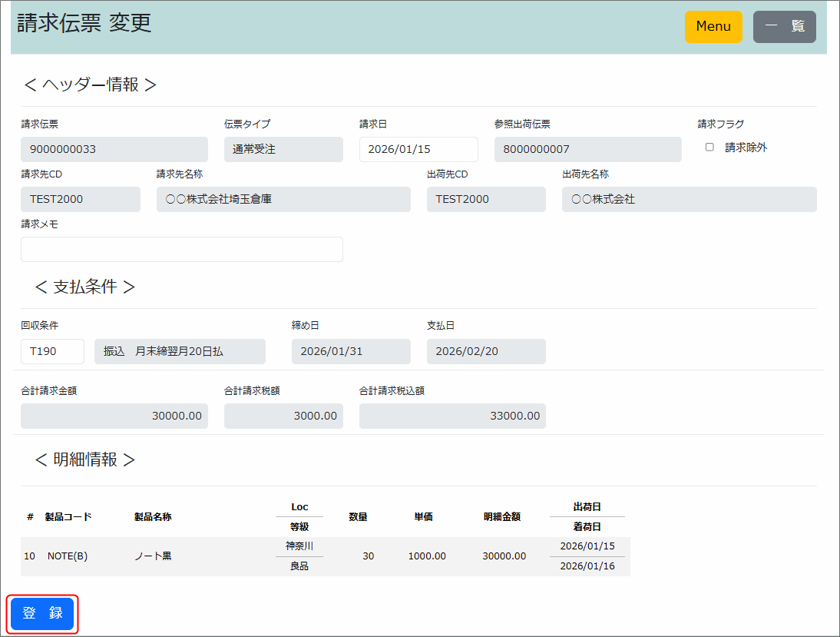
Task: Click the 合計請求税込額 field 33000.00
Action: (x=452, y=416)
